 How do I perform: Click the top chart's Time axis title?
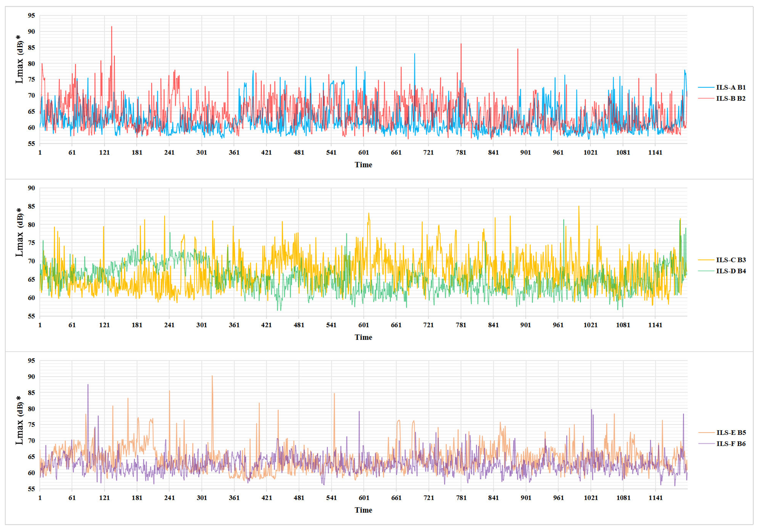[363, 165]
